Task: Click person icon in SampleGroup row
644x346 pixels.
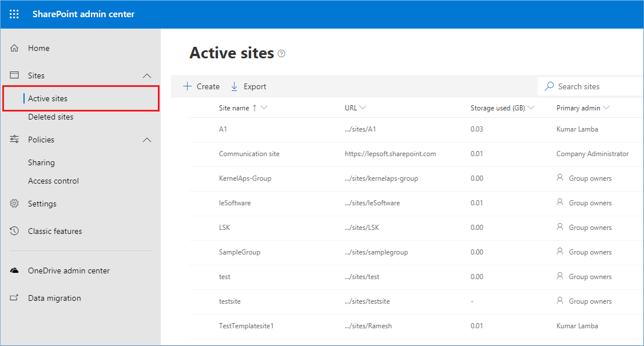Action: (x=560, y=252)
